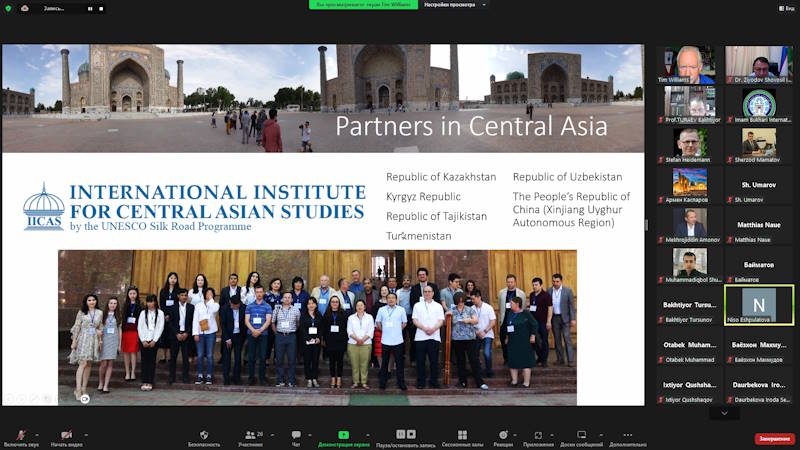Click 'Republic of Uzbekistan' text on slide
Image resolution: width=800 pixels, height=450 pixels.
click(567, 177)
